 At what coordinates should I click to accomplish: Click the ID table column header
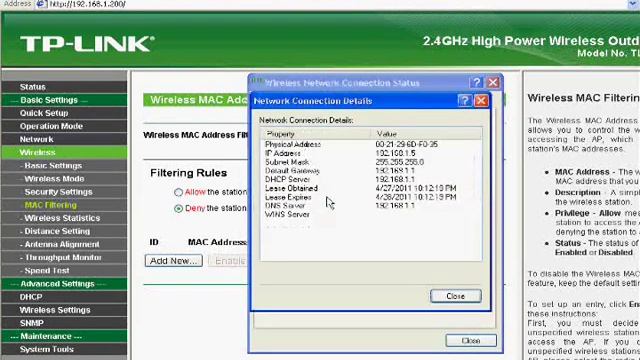tap(154, 242)
